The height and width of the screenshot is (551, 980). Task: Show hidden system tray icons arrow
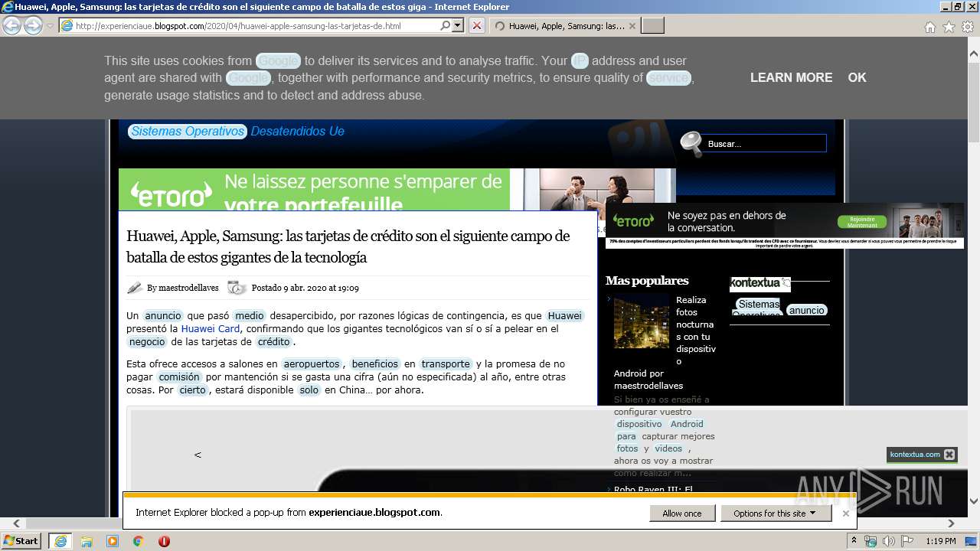pyautogui.click(x=854, y=541)
